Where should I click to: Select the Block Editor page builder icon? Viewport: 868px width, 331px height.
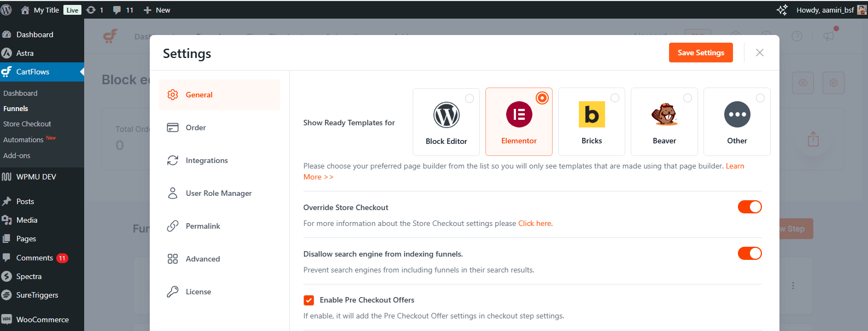point(446,115)
